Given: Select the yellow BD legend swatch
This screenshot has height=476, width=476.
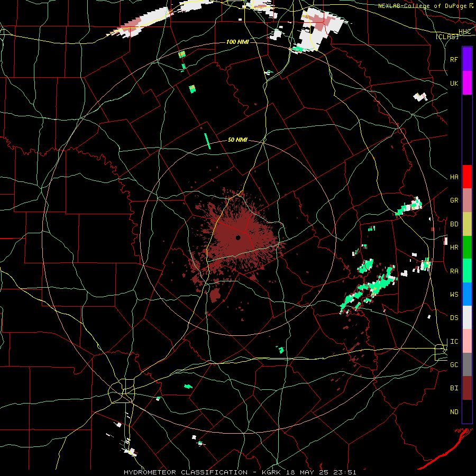Looking at the screenshot, I should click(467, 224).
